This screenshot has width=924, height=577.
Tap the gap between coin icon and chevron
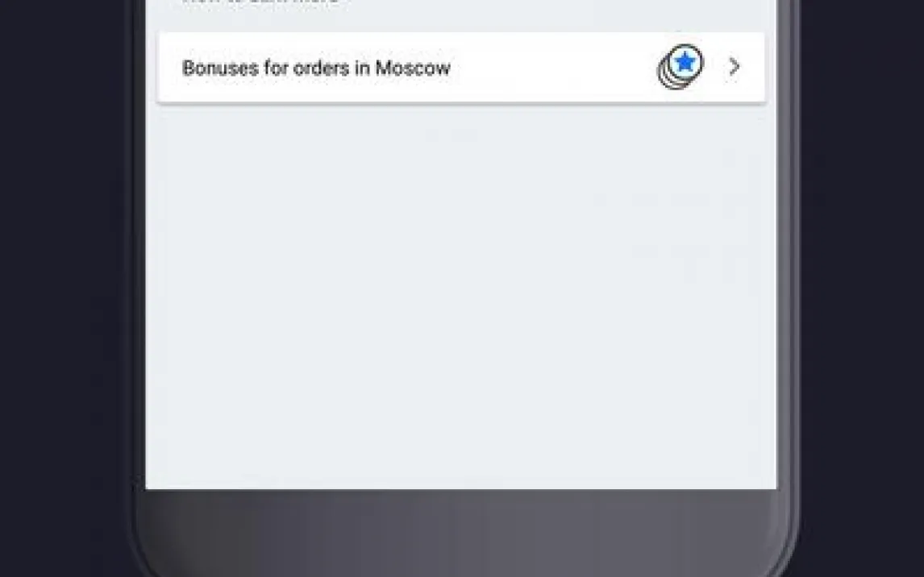(715, 67)
